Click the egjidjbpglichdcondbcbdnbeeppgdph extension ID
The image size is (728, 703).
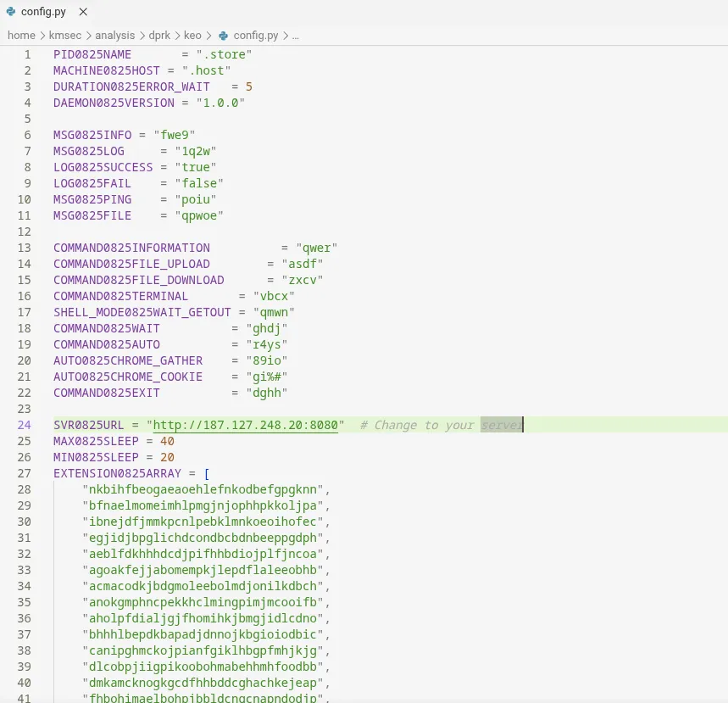coord(203,538)
